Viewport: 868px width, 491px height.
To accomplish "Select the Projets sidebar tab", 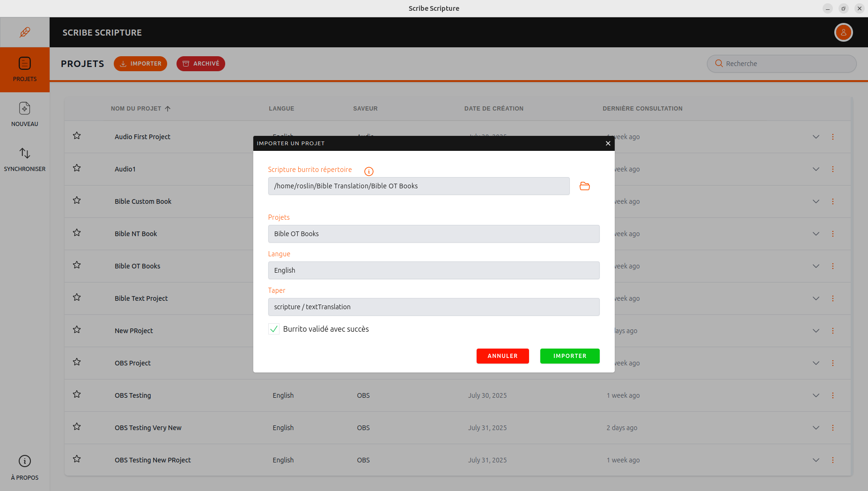I will tap(25, 69).
